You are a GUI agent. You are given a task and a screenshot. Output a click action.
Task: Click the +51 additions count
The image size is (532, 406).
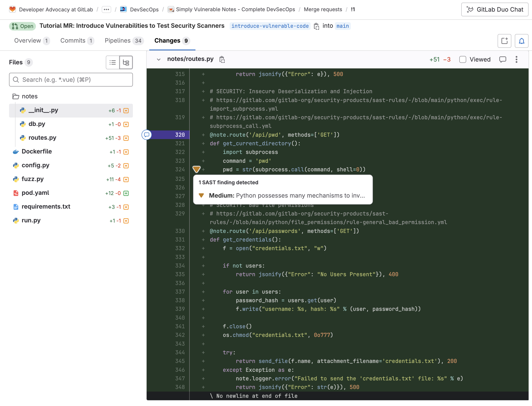click(x=434, y=59)
